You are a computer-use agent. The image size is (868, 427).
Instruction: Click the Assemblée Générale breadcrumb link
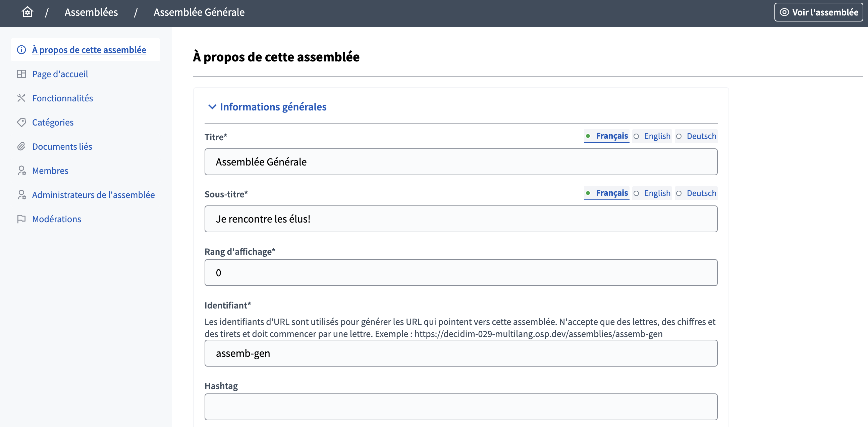199,12
